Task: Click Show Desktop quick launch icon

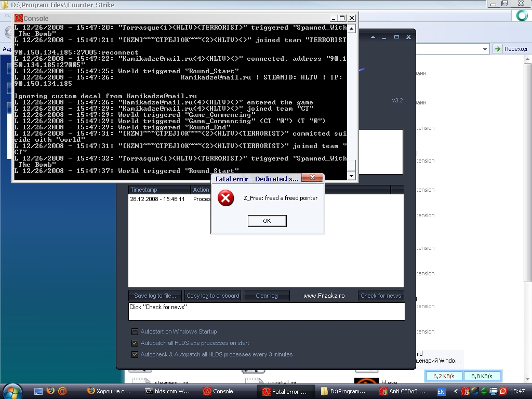Action: (x=38, y=392)
